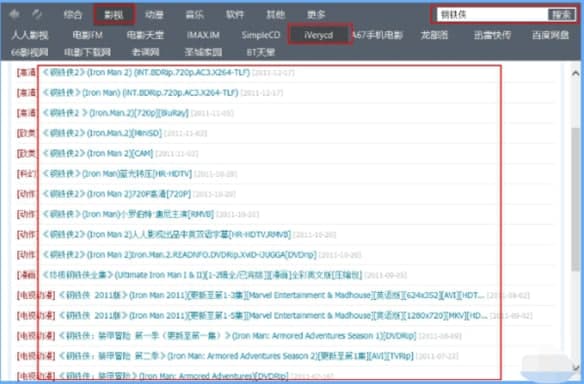The image size is (584, 384).
Task: Select the IMAX.IM source
Action: point(203,35)
